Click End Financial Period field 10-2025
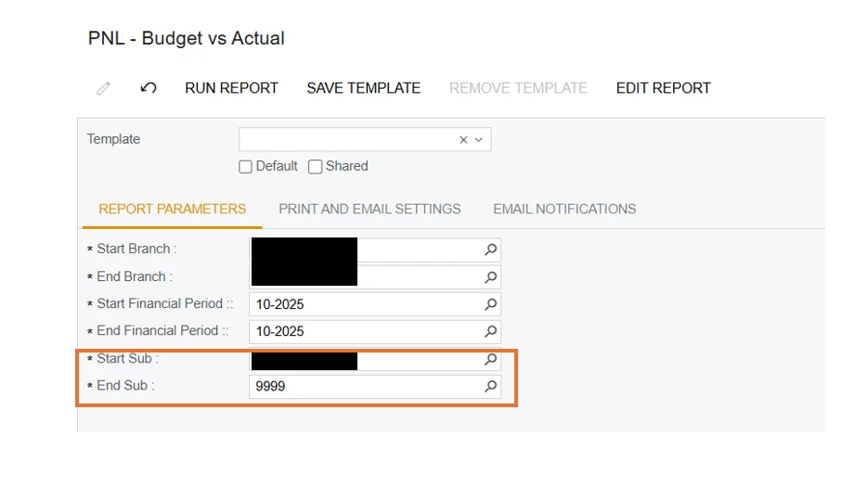This screenshot has width=868, height=487. (x=375, y=331)
